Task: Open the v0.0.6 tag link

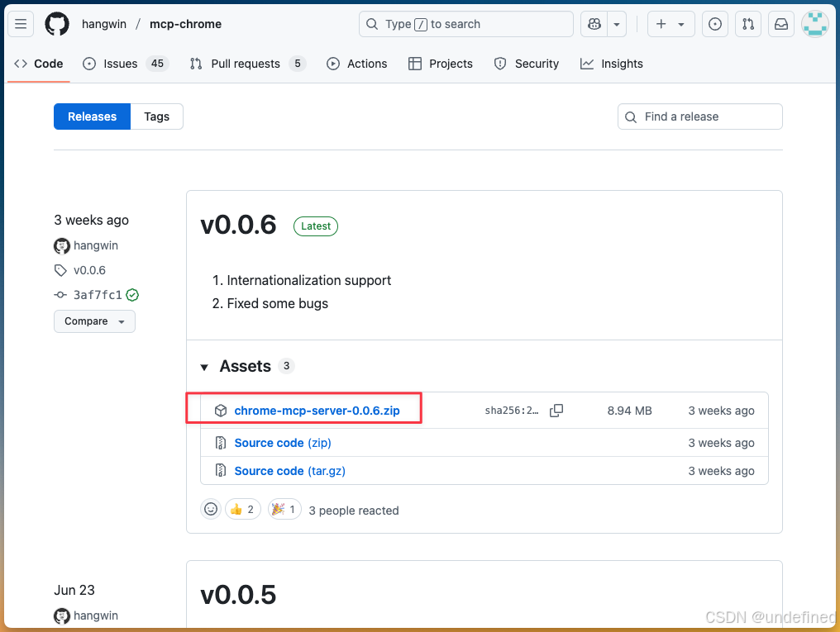Action: point(89,270)
